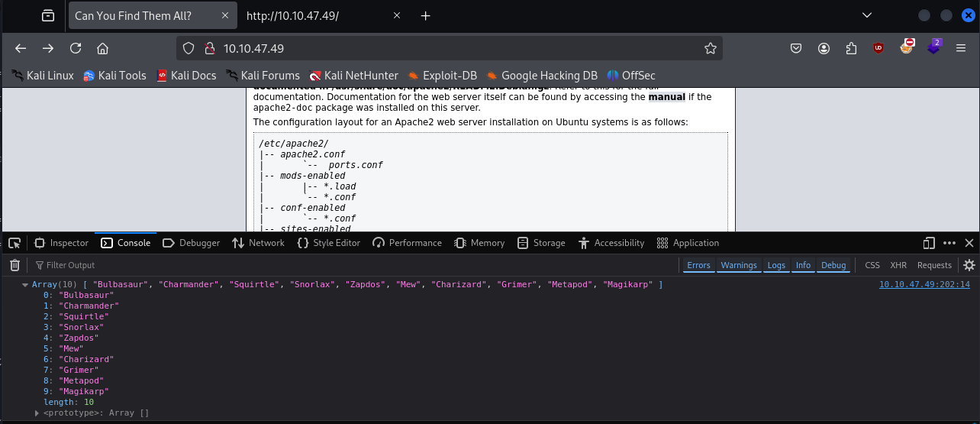980x424 pixels.
Task: Toggle the Requests console filter
Action: coord(934,265)
